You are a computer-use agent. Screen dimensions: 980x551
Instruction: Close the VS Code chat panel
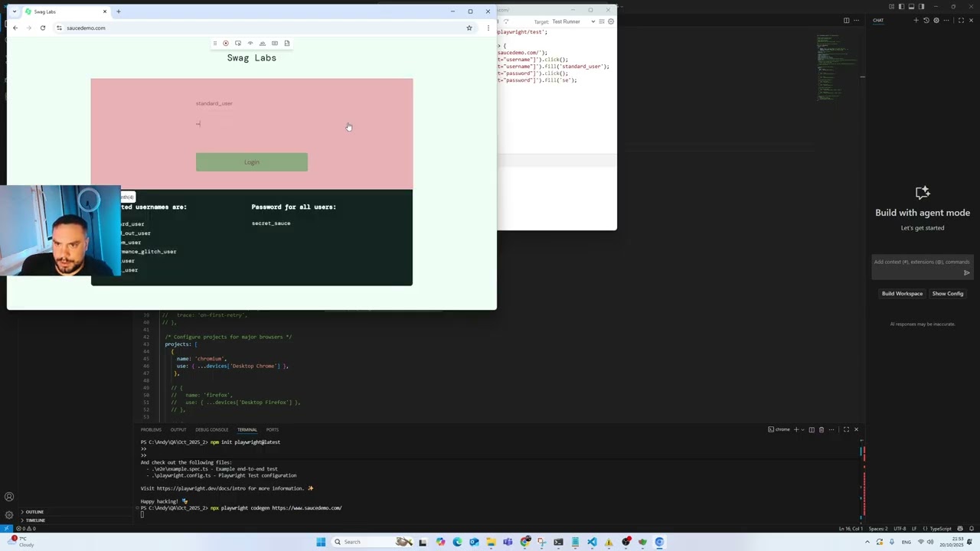tap(971, 21)
